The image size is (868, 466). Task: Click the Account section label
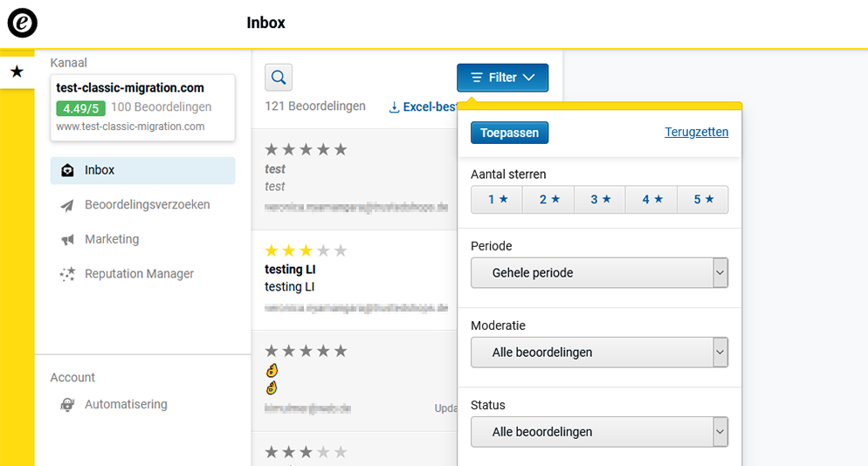pyautogui.click(x=72, y=378)
